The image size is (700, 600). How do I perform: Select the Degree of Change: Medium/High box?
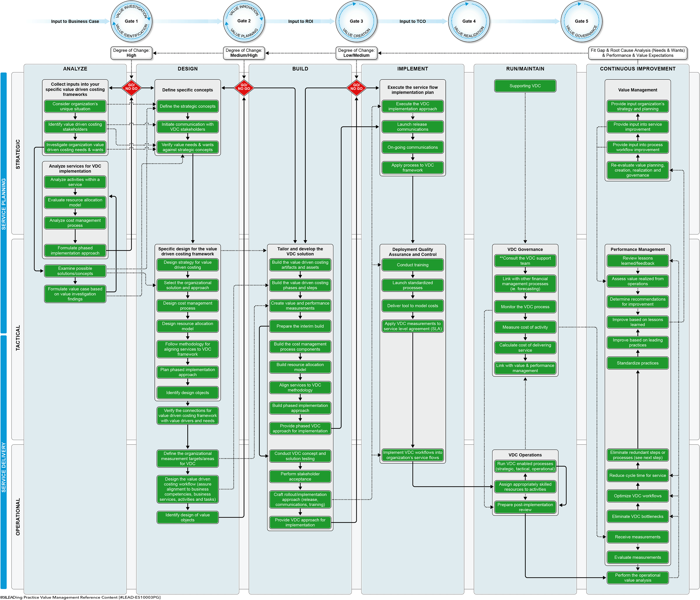[x=244, y=53]
